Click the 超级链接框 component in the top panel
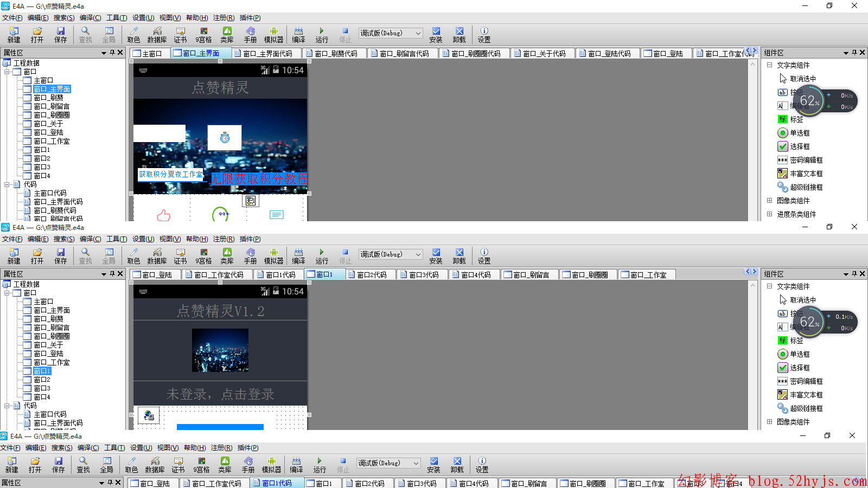This screenshot has height=488, width=868. coord(806,187)
